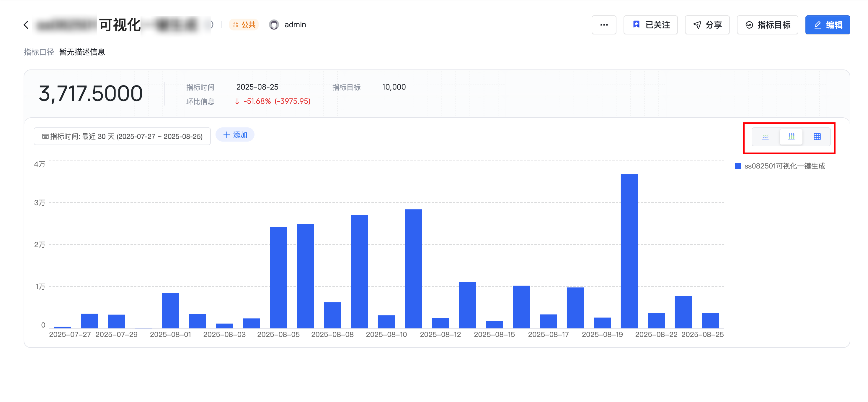Click the calendar icon in date filter
Image resolution: width=868 pixels, height=402 pixels.
point(45,136)
